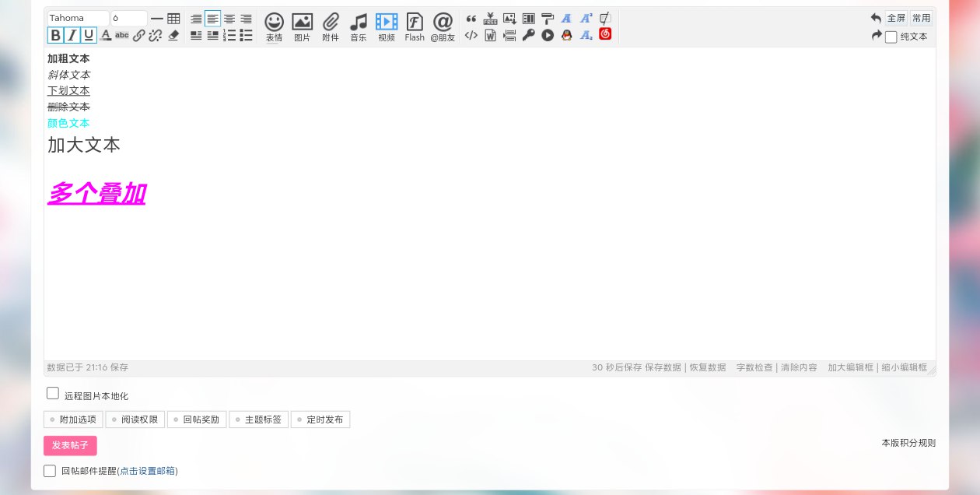This screenshot has height=495, width=980.
Task: Open the 表情 emoticon picker
Action: pos(274,26)
